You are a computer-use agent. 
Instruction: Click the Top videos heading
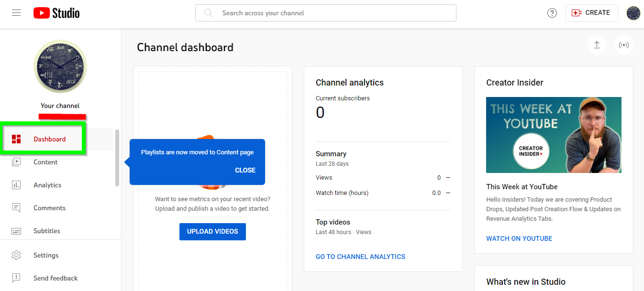(333, 222)
